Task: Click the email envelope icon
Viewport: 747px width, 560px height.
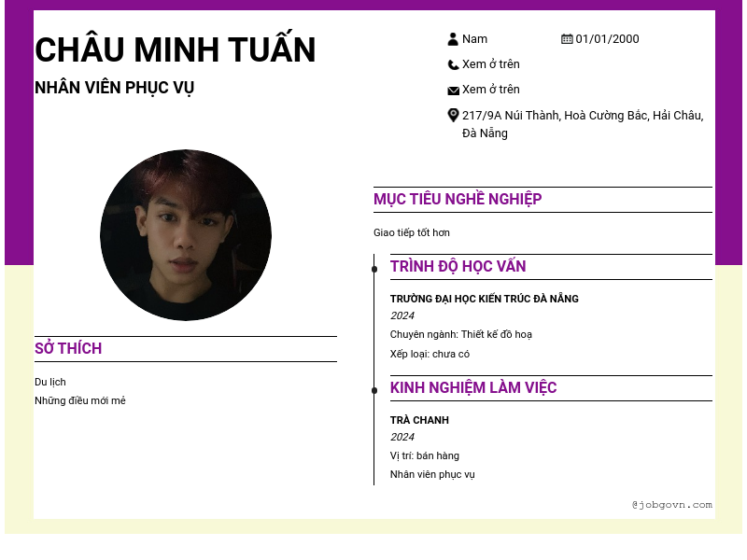Action: 453,91
